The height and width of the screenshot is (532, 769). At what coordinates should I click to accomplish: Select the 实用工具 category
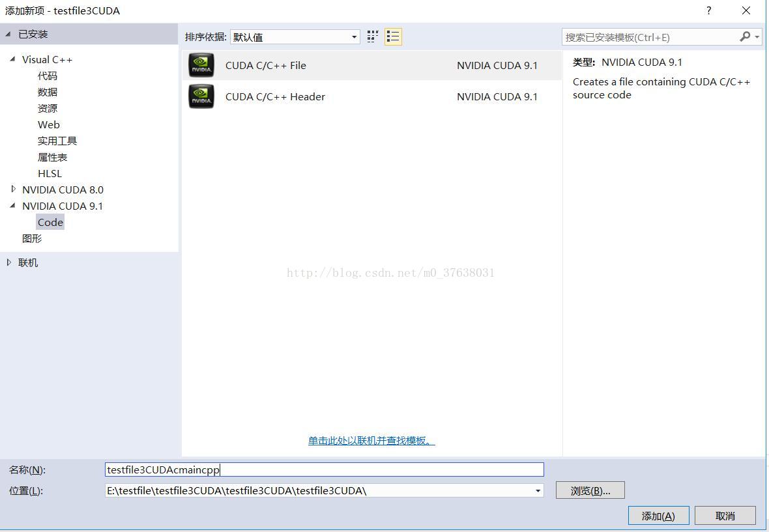(x=57, y=141)
